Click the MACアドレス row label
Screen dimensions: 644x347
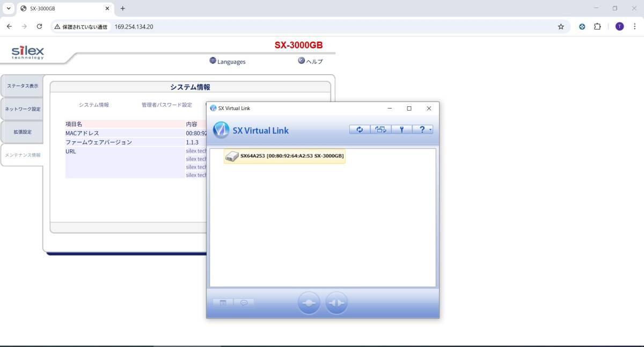(x=82, y=133)
